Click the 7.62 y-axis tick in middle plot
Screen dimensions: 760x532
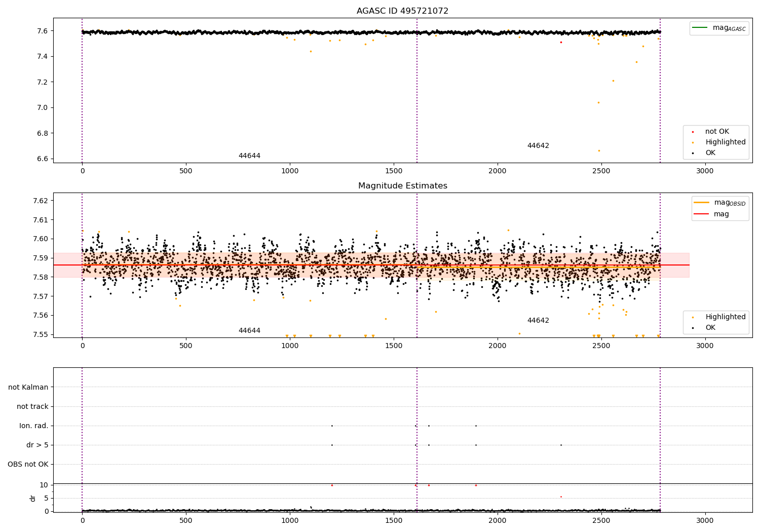pos(40,201)
